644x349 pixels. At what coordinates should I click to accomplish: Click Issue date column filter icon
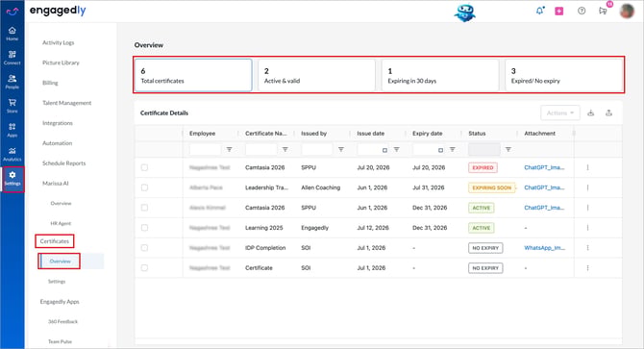(396, 149)
